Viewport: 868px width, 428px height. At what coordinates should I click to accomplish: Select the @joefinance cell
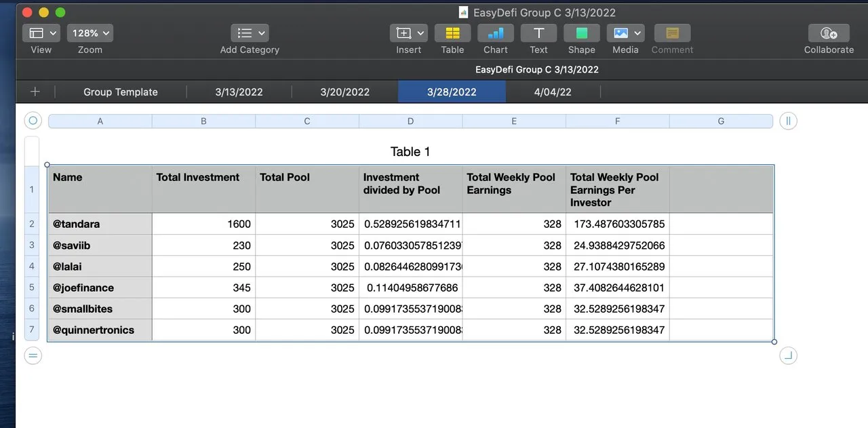click(x=100, y=287)
